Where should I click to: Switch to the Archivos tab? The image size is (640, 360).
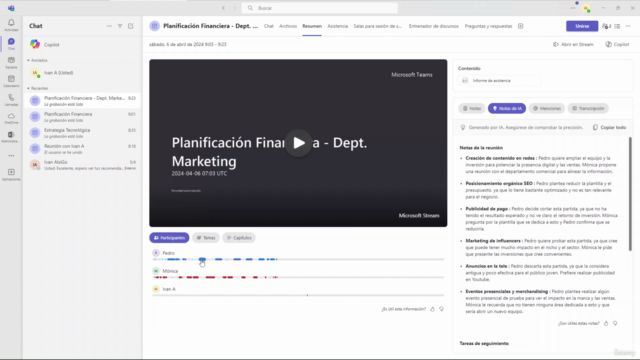288,26
